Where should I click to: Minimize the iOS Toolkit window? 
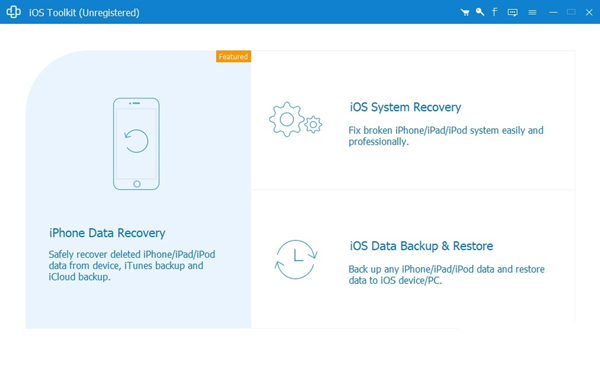tap(553, 12)
